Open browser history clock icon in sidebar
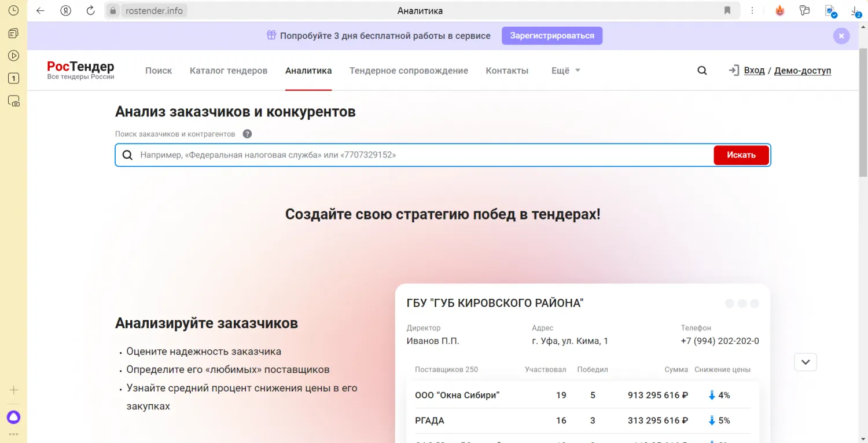868x443 pixels. (13, 10)
